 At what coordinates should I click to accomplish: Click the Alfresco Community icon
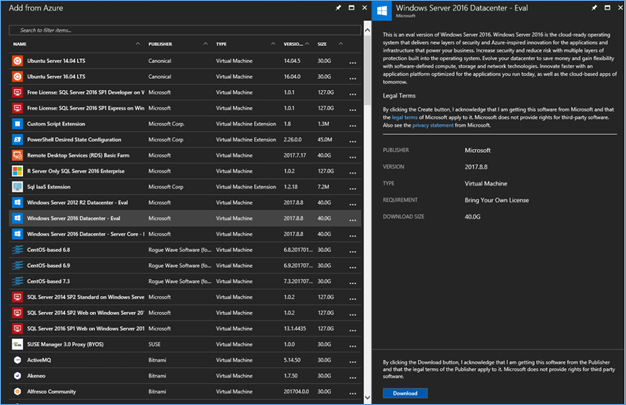point(17,391)
